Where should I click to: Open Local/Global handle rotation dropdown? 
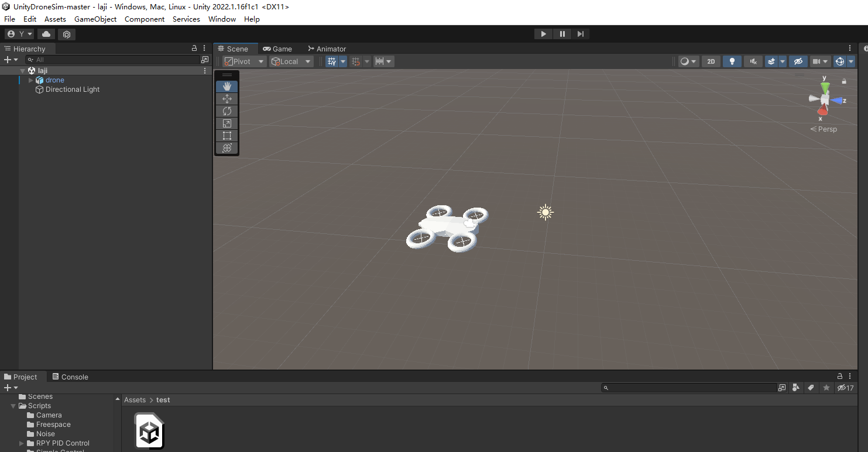click(291, 61)
